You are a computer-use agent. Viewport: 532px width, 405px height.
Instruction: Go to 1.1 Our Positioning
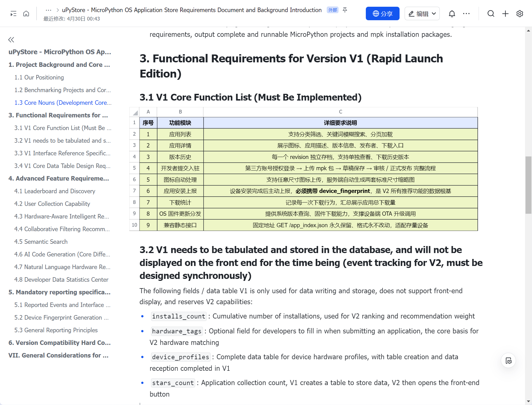coord(39,77)
